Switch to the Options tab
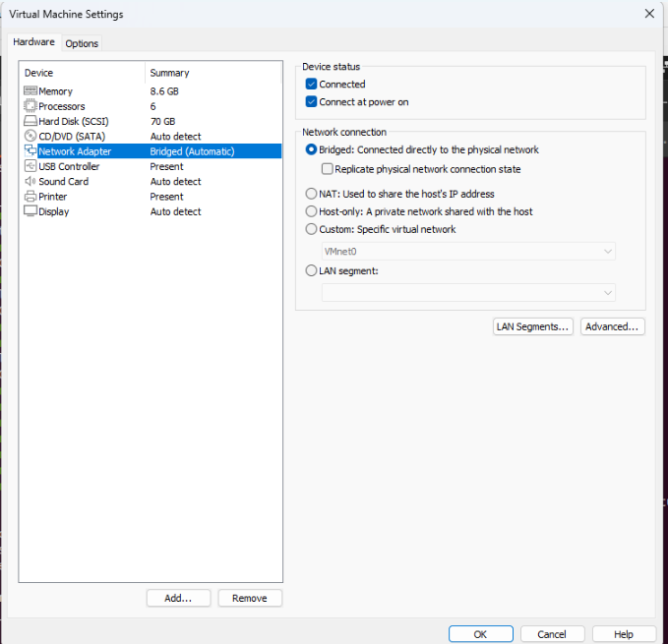668x644 pixels. click(x=82, y=43)
